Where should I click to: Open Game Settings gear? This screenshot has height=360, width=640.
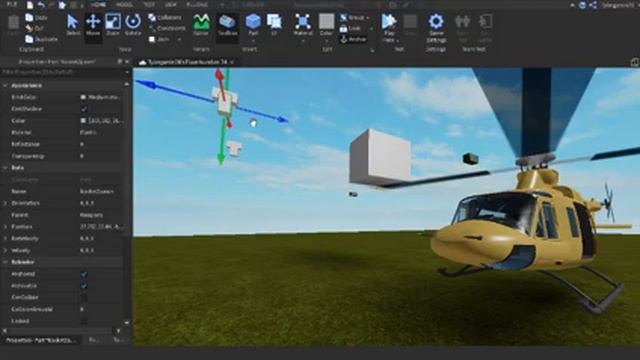coord(436,21)
